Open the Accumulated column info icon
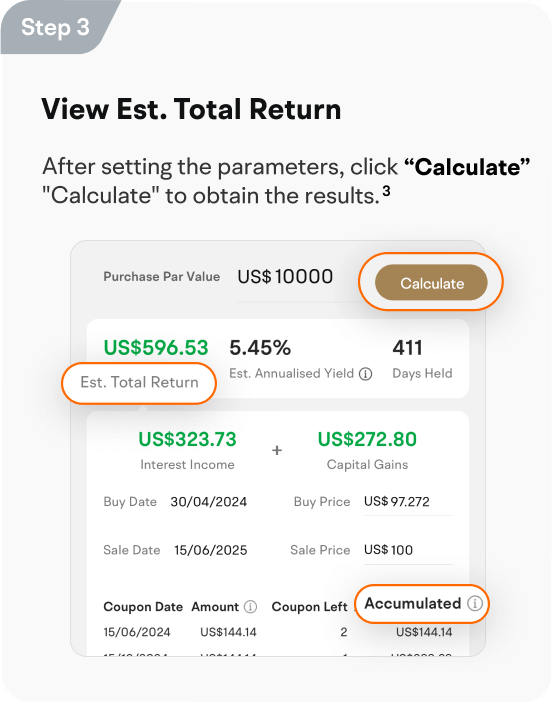Screen dimensions: 554x705 (x=475, y=603)
